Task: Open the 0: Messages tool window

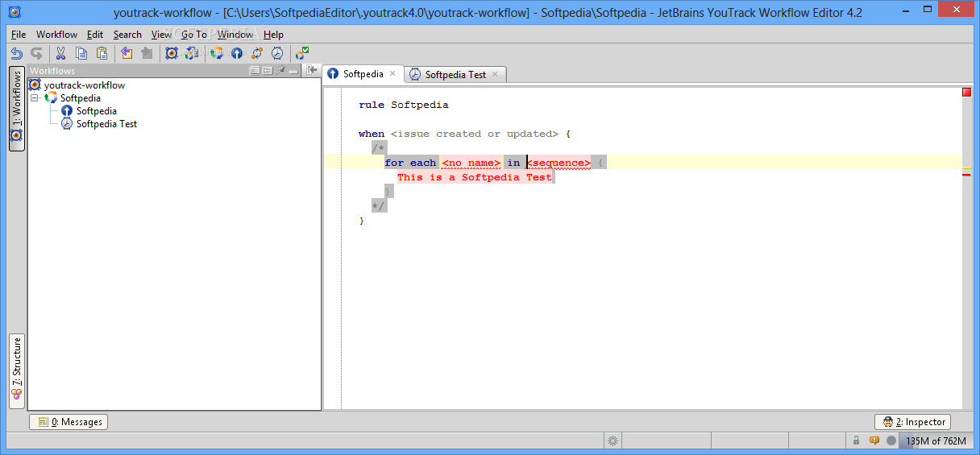Action: click(69, 422)
